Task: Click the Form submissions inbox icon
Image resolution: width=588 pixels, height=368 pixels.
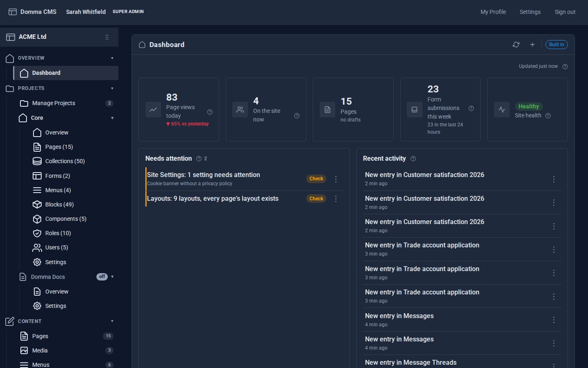Action: 414,110
